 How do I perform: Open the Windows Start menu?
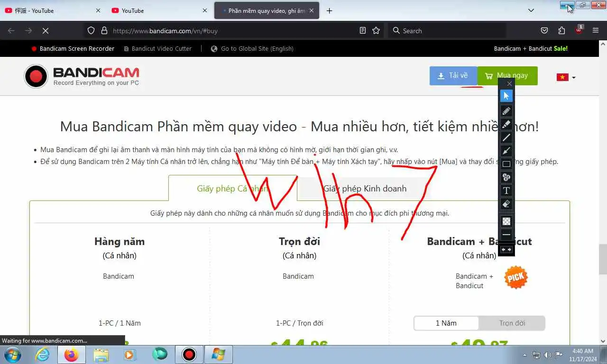point(12,355)
